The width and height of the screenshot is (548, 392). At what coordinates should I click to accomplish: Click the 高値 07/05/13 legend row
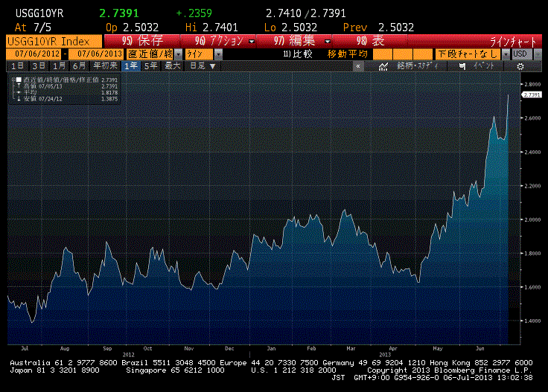point(66,86)
